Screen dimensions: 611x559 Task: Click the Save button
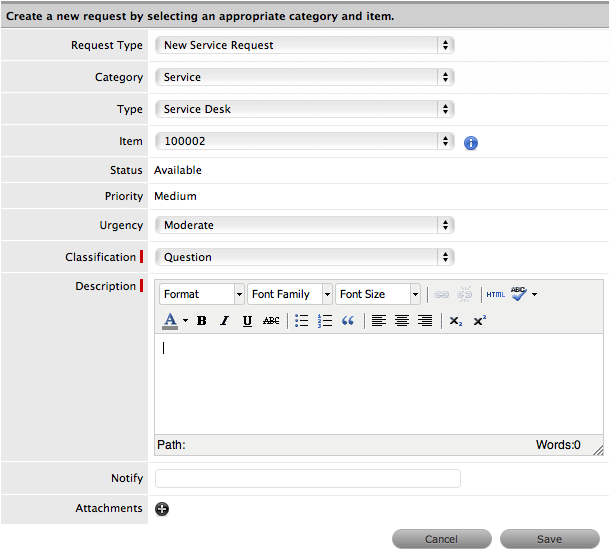[549, 539]
